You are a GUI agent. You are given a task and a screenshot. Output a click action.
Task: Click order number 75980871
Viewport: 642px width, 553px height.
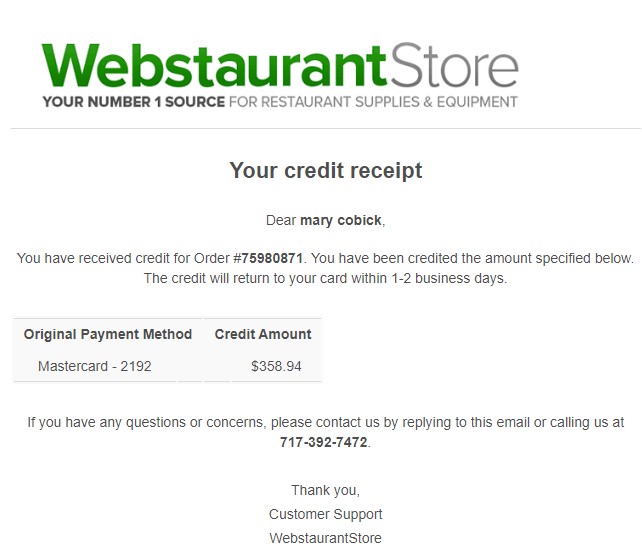point(272,258)
